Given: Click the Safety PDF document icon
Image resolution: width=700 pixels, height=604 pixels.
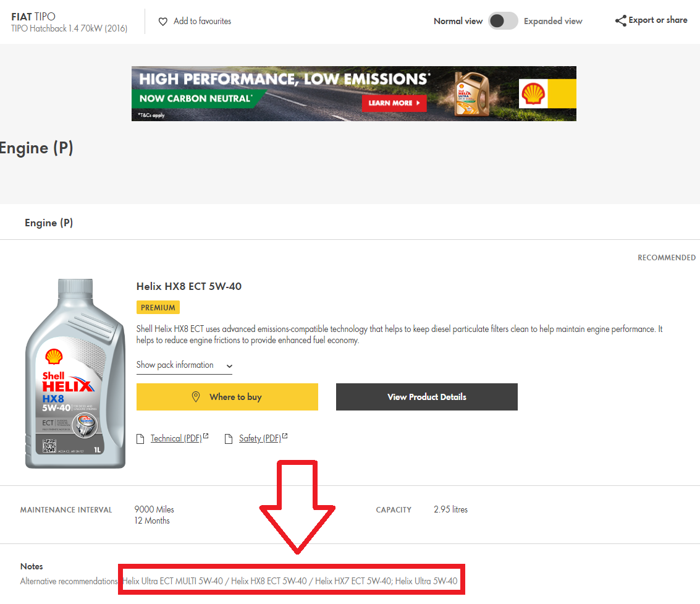Looking at the screenshot, I should click(230, 439).
